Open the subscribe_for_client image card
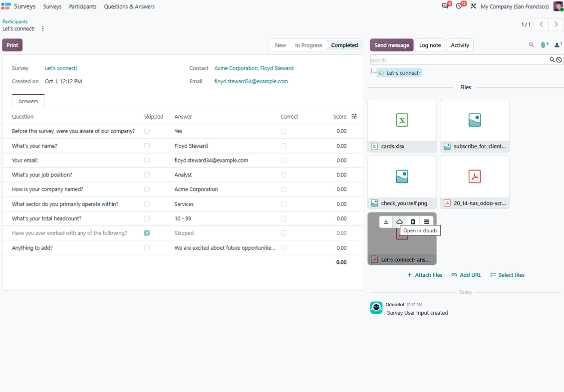 pyautogui.click(x=475, y=126)
